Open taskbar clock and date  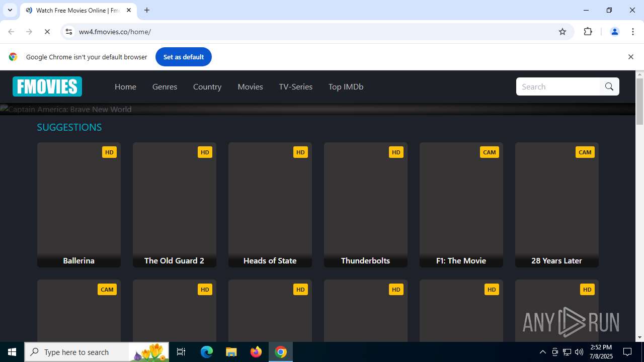601,352
